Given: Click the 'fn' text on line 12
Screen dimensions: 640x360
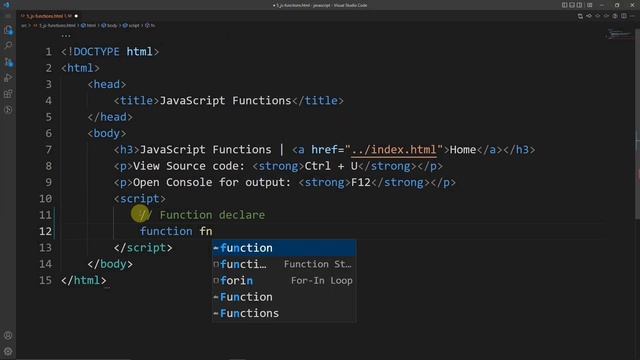Looking at the screenshot, I should pyautogui.click(x=206, y=231).
